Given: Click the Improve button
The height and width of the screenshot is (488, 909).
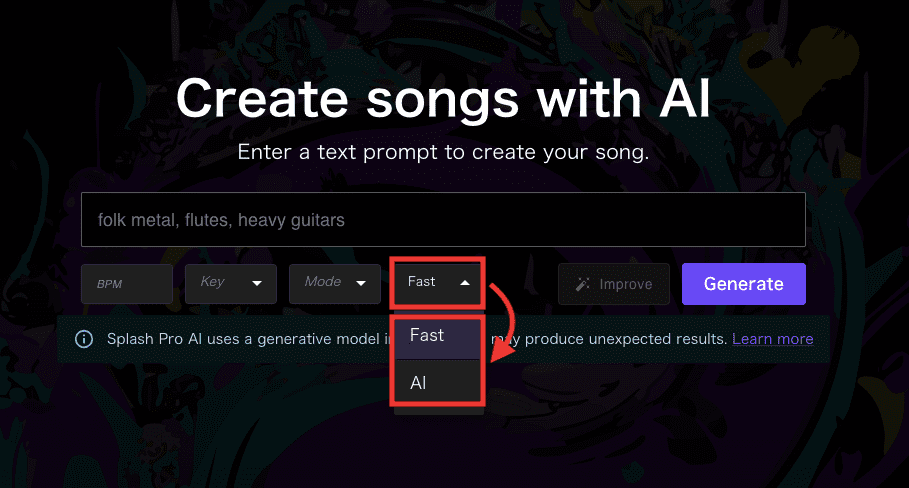Looking at the screenshot, I should (x=614, y=284).
